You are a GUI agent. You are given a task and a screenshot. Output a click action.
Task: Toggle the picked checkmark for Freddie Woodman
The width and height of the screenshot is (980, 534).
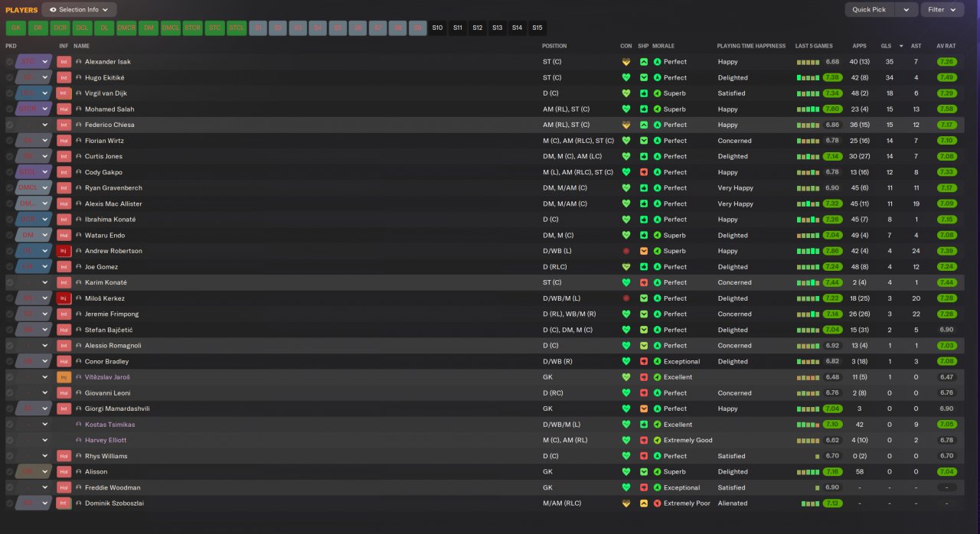(9, 487)
